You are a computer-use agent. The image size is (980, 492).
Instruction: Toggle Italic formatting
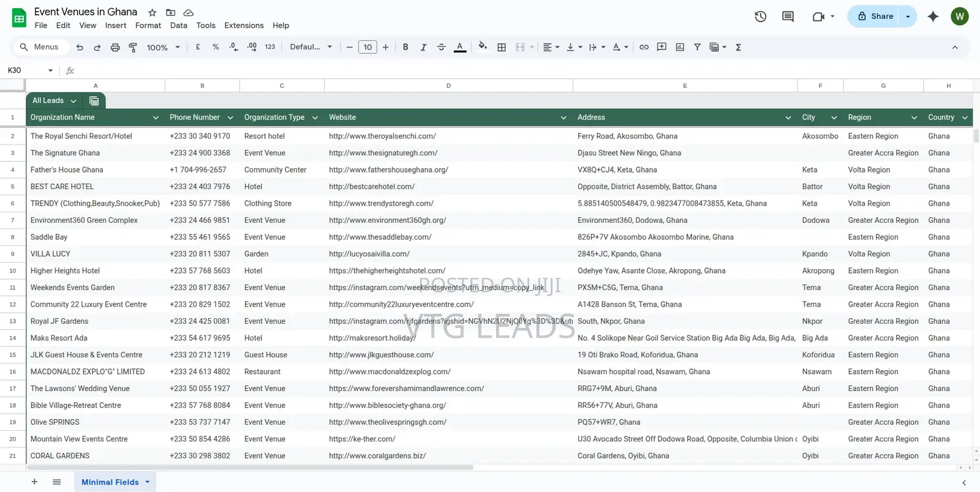coord(423,47)
